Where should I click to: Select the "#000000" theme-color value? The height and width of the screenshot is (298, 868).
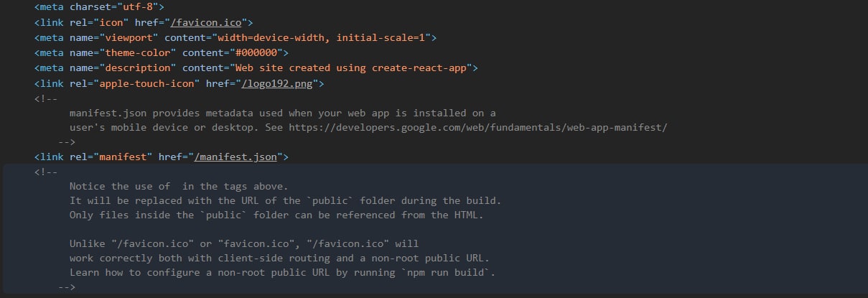click(x=256, y=52)
